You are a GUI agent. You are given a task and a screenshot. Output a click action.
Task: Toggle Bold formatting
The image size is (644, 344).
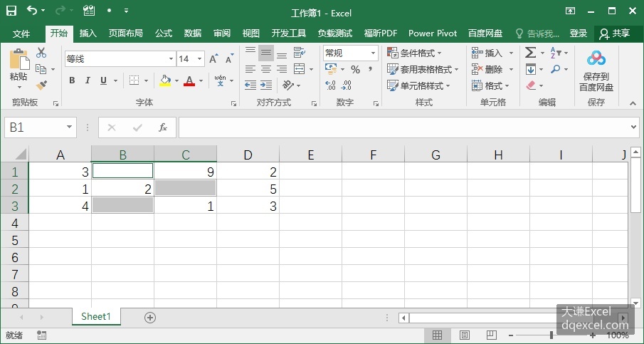72,80
